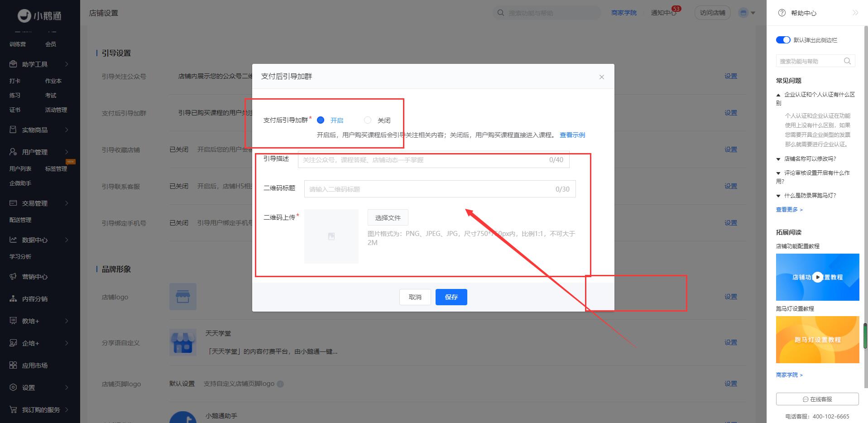Click the 内容分销 sidebar icon
The width and height of the screenshot is (868, 423).
(13, 299)
